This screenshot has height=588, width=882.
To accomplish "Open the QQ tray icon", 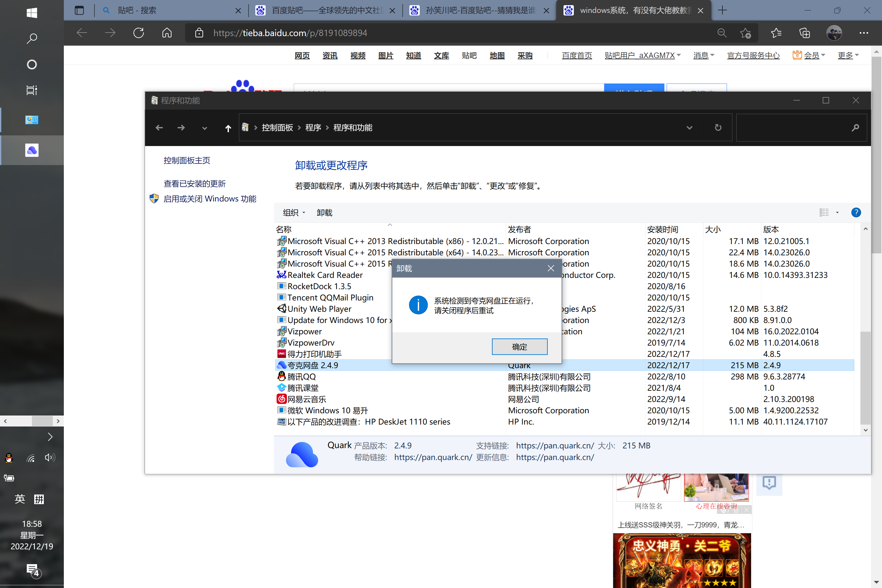I will 9,458.
